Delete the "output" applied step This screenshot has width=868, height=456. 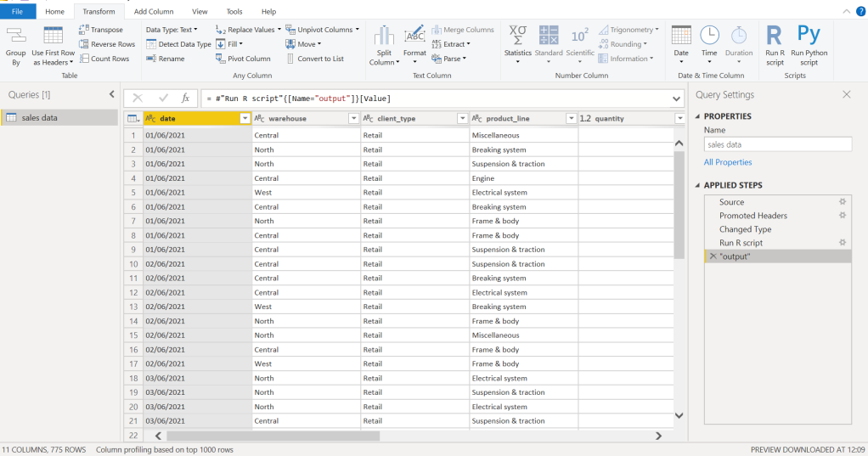(x=713, y=256)
